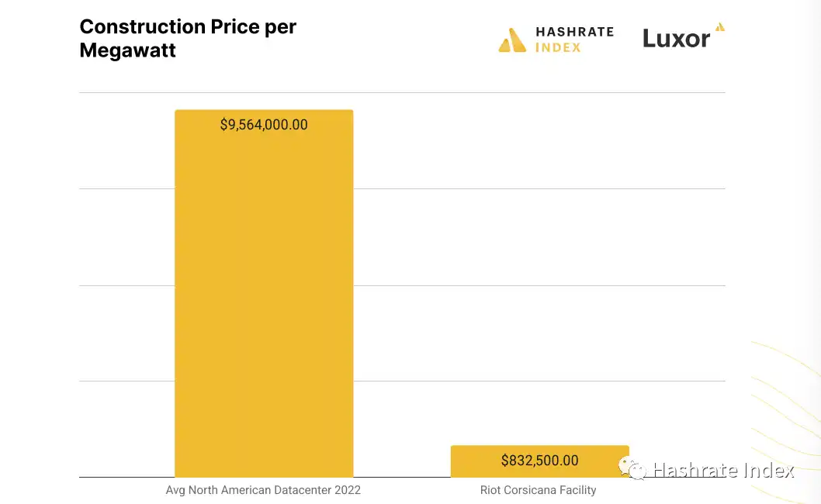Click the "Avg North American Datacenter 2022" axis label
This screenshot has height=504, width=821.
(x=263, y=490)
